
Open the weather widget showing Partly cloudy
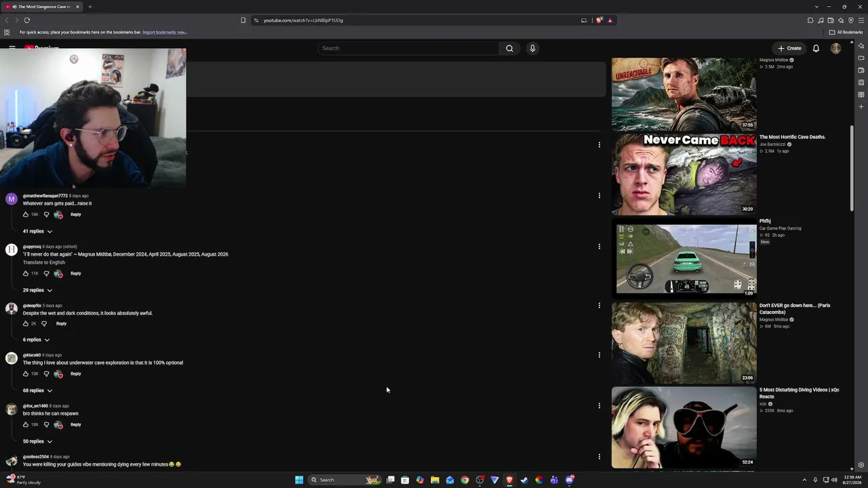(24, 480)
